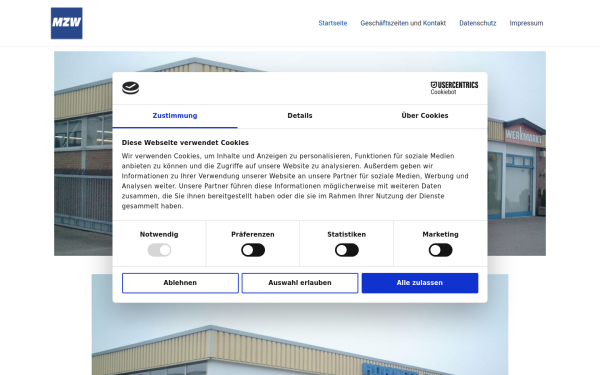Screen dimensions: 600x375
Task: Click the 'Diese Webseite verwendet Cookies' heading
Action: coord(185,143)
